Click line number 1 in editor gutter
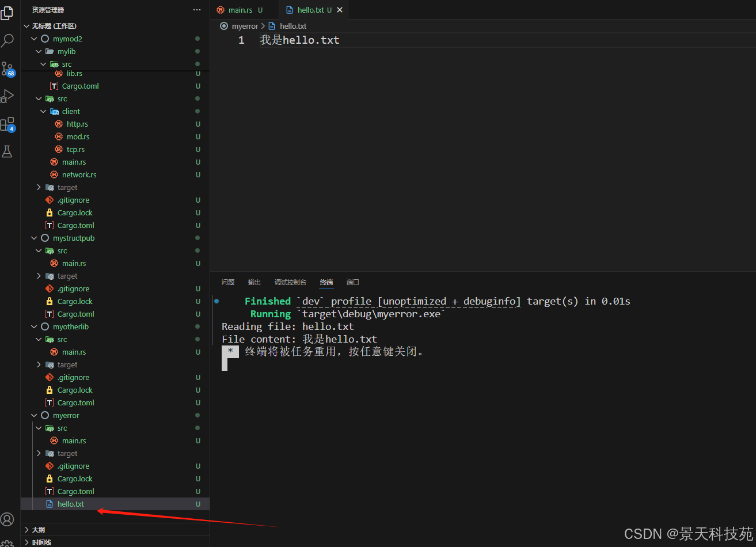 pyautogui.click(x=241, y=40)
